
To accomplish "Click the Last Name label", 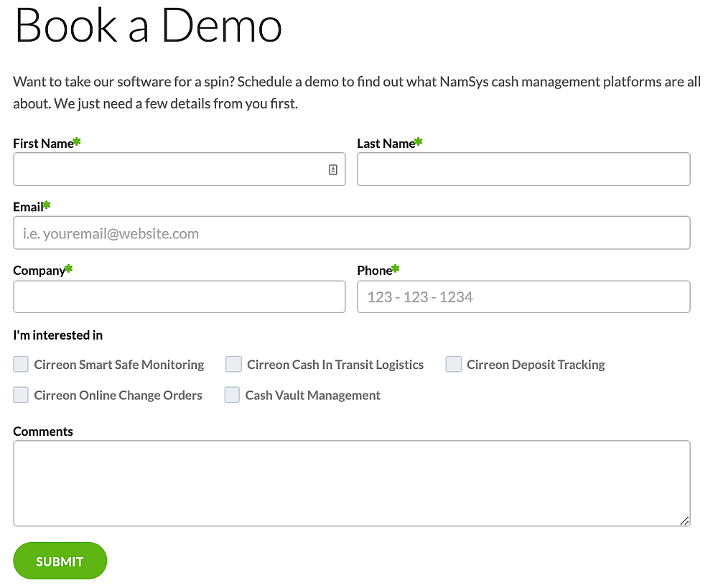I will tap(386, 144).
